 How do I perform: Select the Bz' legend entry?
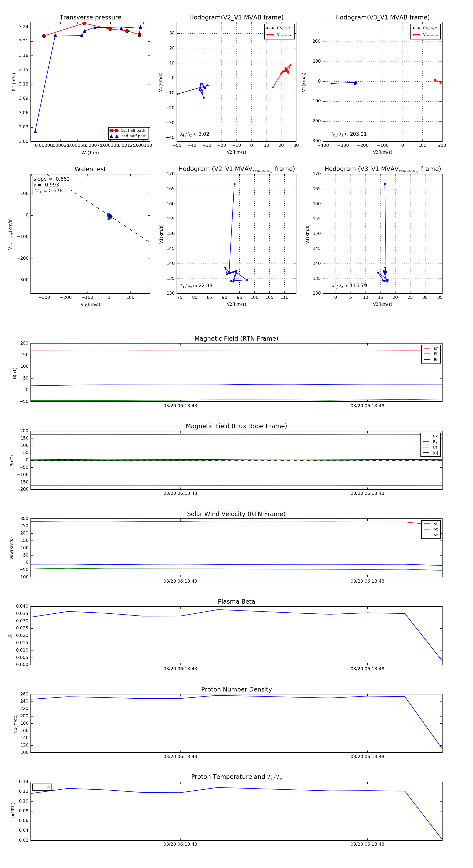pyautogui.click(x=431, y=447)
